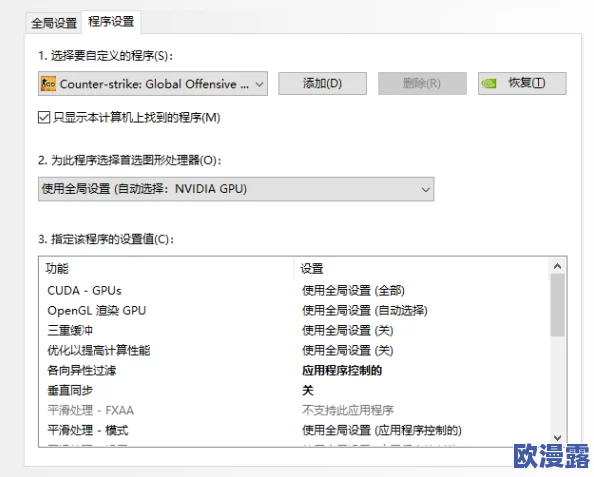Click the 恢复(T) restore button

pyautogui.click(x=522, y=83)
